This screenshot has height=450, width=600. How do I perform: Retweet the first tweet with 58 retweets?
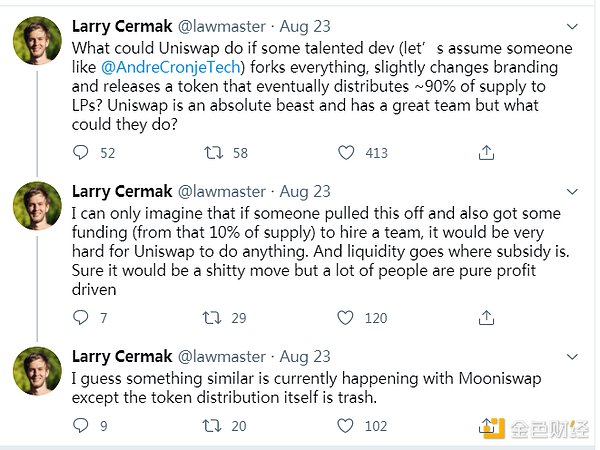[212, 153]
